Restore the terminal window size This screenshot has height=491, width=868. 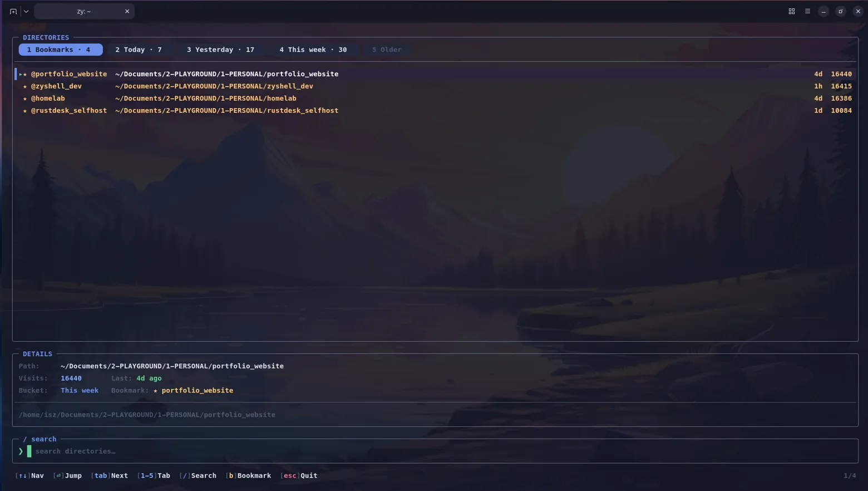[x=841, y=11]
